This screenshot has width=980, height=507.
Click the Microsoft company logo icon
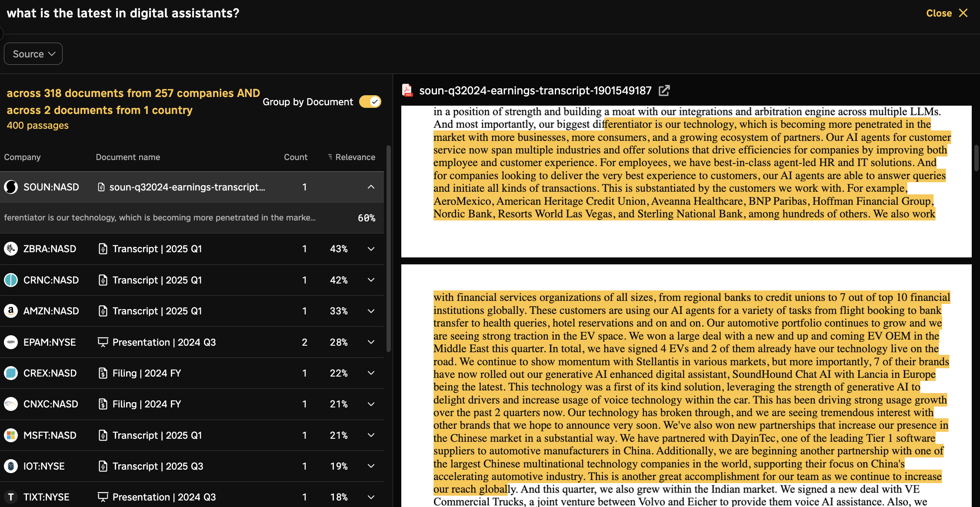tap(11, 435)
